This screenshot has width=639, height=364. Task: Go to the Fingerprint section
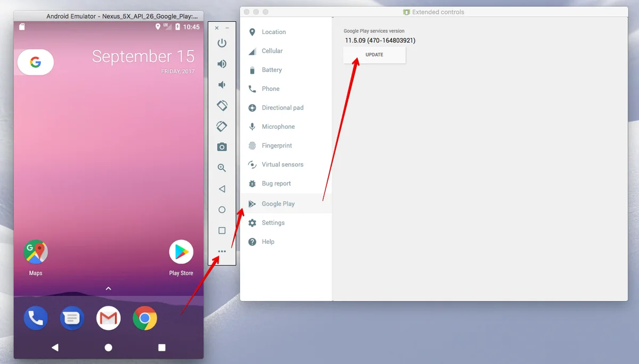(x=286, y=146)
